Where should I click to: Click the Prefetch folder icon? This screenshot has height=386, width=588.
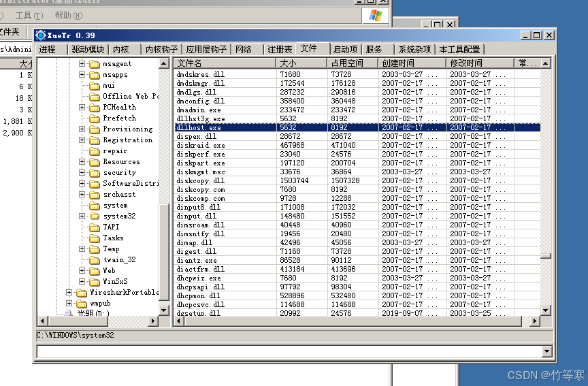(x=94, y=118)
